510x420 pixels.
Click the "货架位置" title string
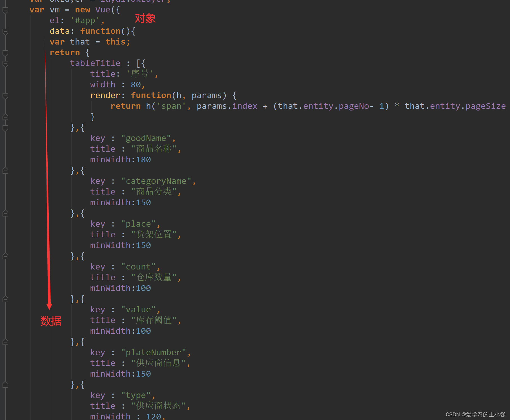154,235
